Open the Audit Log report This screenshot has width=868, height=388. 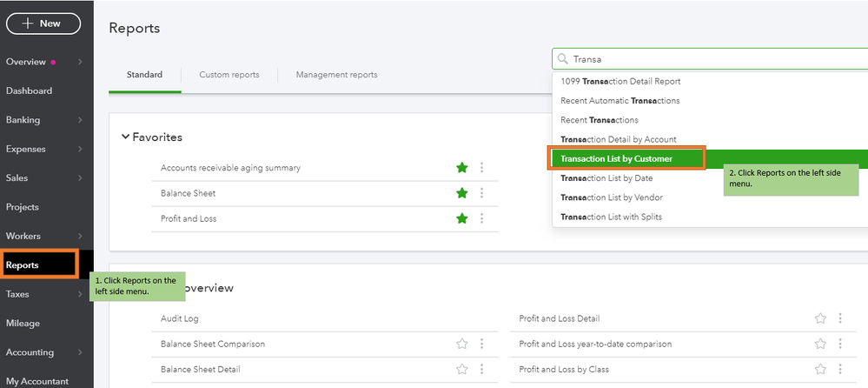pos(180,319)
